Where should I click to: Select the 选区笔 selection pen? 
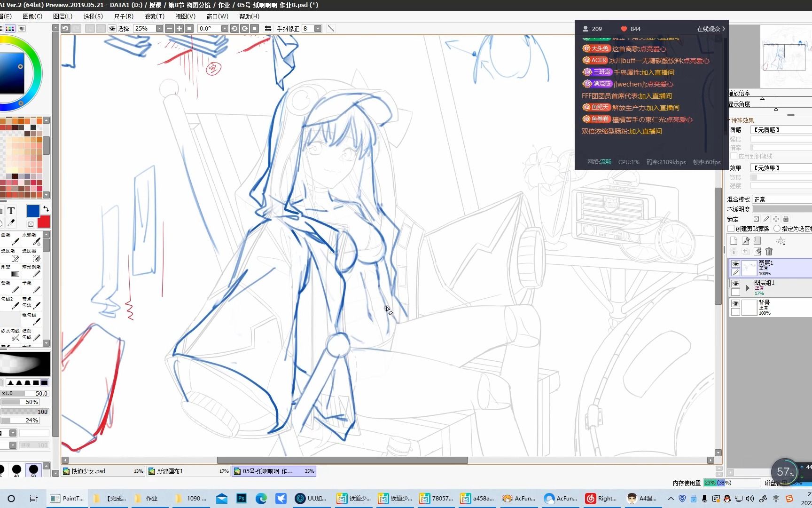(x=10, y=254)
